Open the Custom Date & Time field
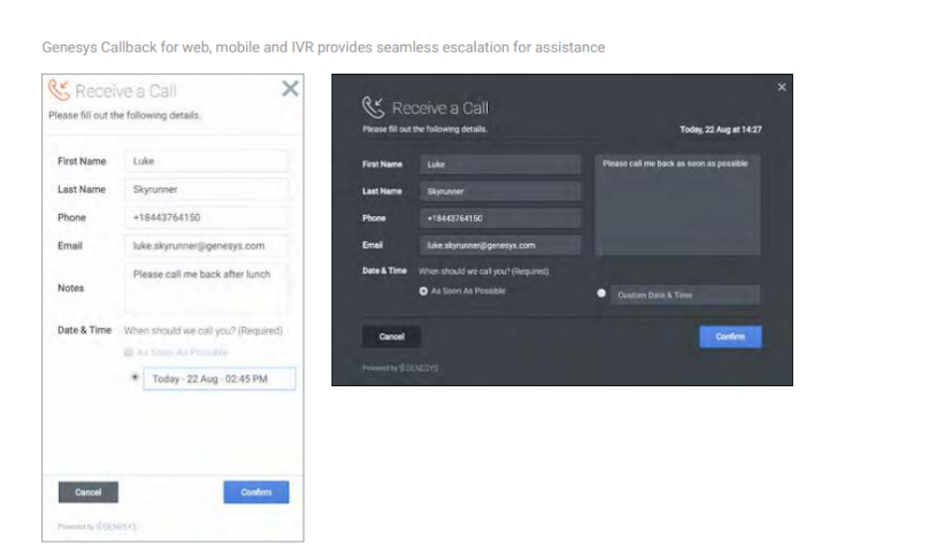Screen dimensions: 935x560 pos(685,294)
